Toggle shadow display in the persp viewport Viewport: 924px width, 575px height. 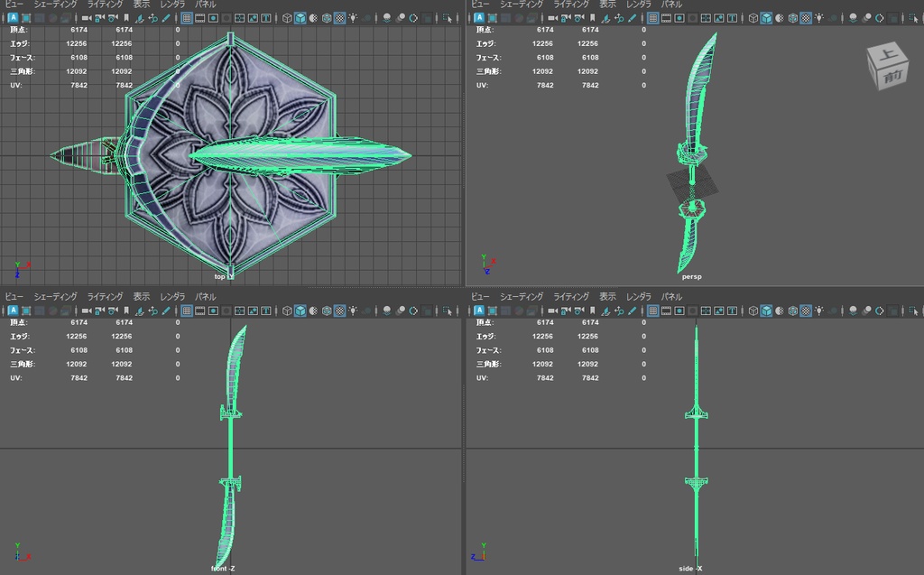pos(832,17)
